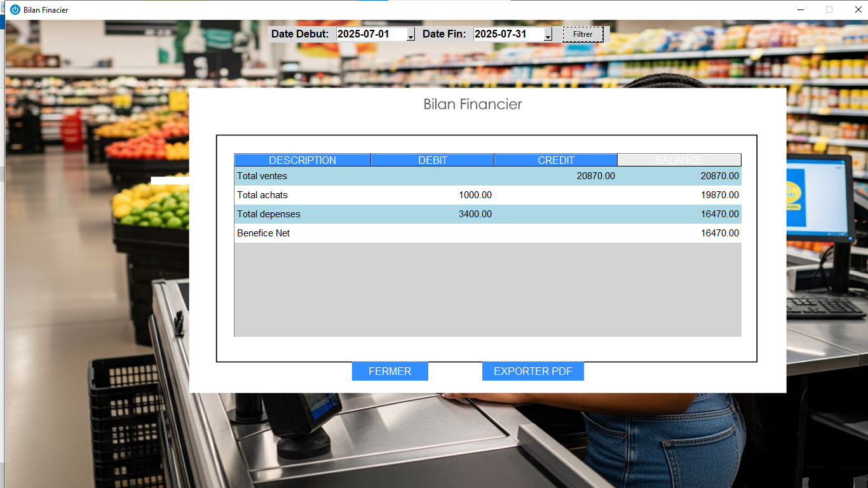This screenshot has width=868, height=488.
Task: Close the Bilan Finacier window
Action: point(858,10)
